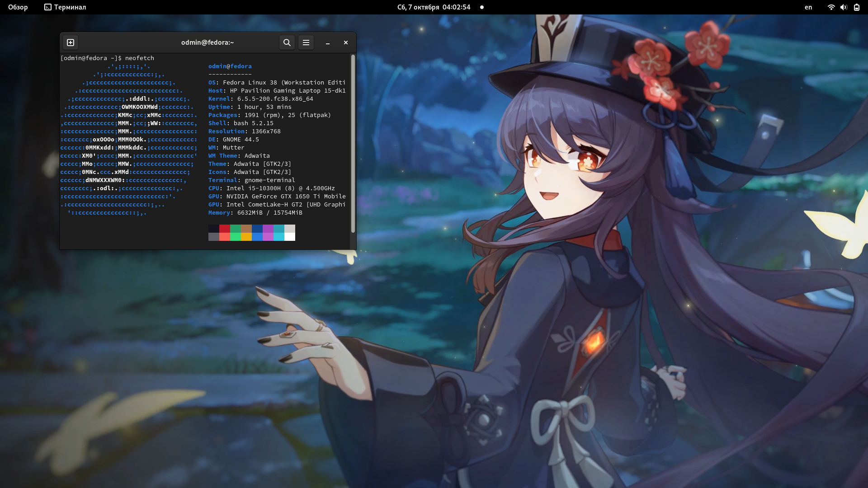
Task: Click the Kernel: 6.5.5-200.fc38.x86_64 line
Action: pos(261,99)
